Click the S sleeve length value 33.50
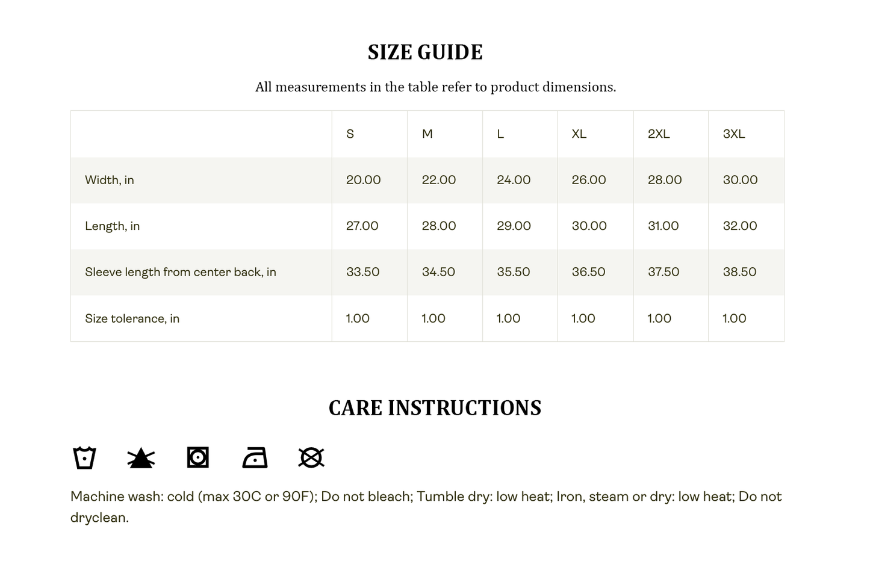Screen dimensions: 870x588 coord(363,272)
